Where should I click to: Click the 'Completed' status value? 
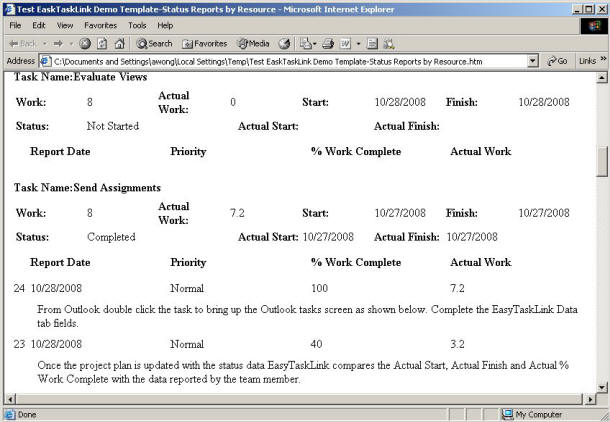click(x=111, y=237)
